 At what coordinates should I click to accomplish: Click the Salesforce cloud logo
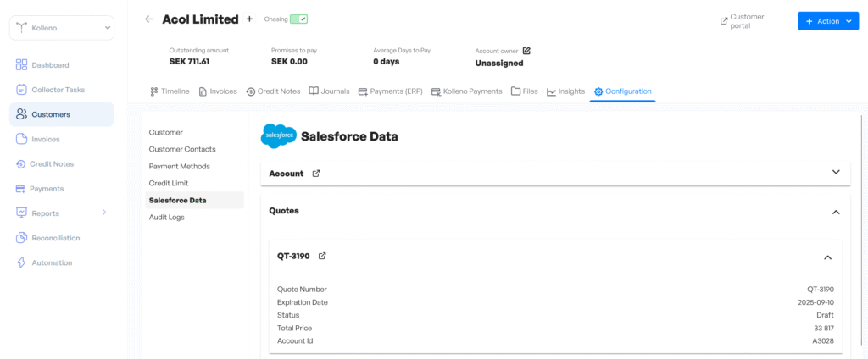[x=278, y=135]
